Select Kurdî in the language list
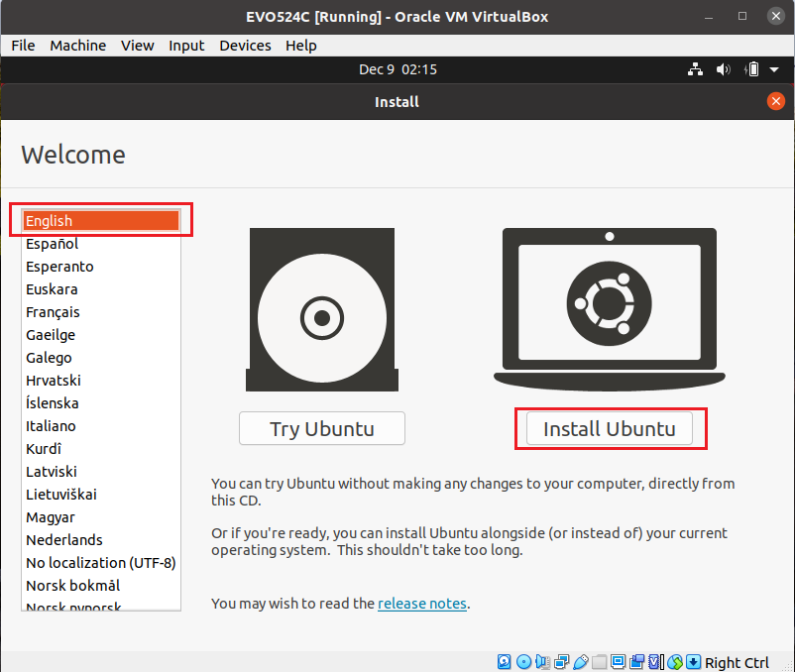Image resolution: width=795 pixels, height=672 pixels. (101, 449)
